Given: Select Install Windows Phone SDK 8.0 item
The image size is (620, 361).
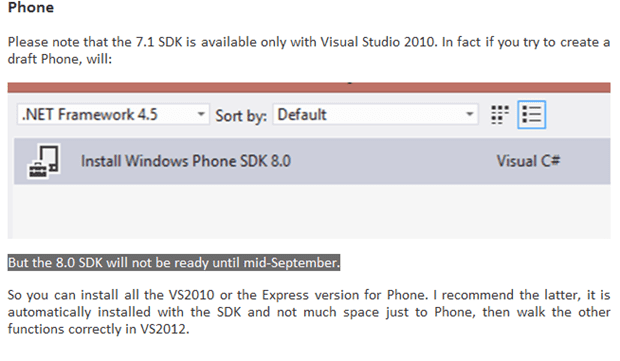Looking at the screenshot, I should point(312,161).
